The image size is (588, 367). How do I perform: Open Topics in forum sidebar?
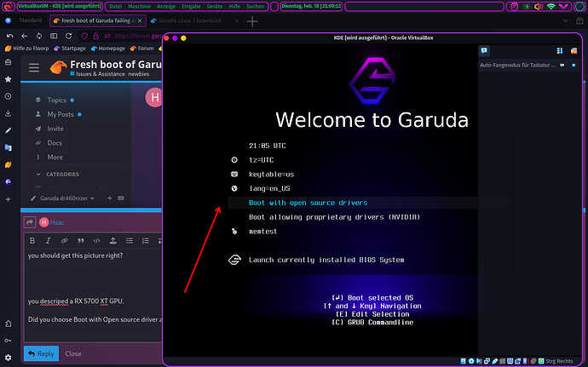click(55, 100)
